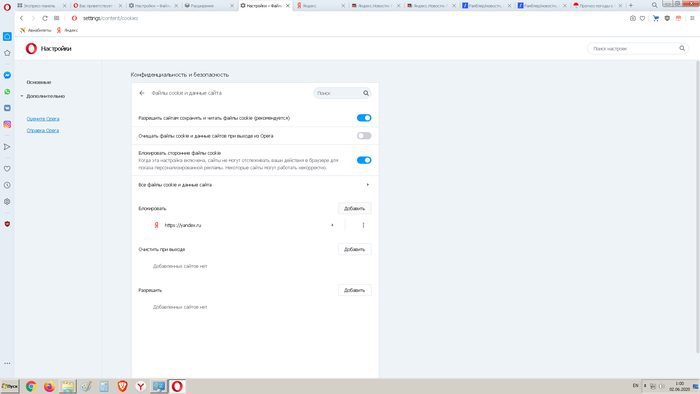Add a site to Очистить при выходе list
700x394 pixels.
[x=354, y=249]
